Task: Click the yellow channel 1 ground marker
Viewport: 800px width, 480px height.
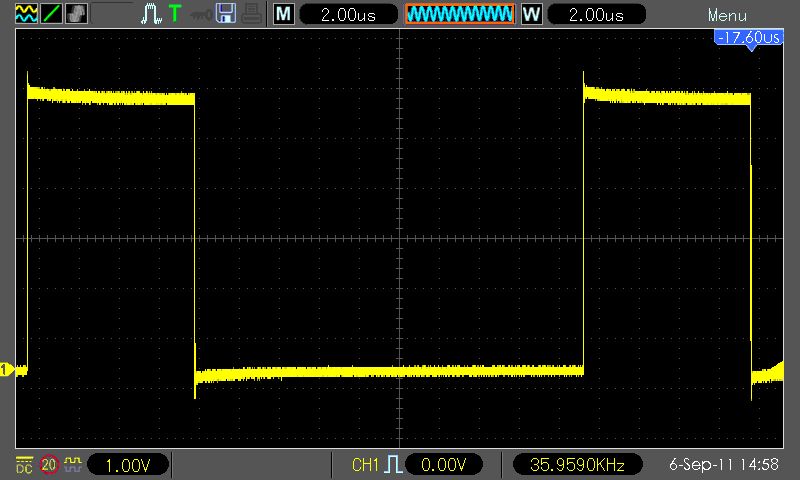Action: coord(7,369)
